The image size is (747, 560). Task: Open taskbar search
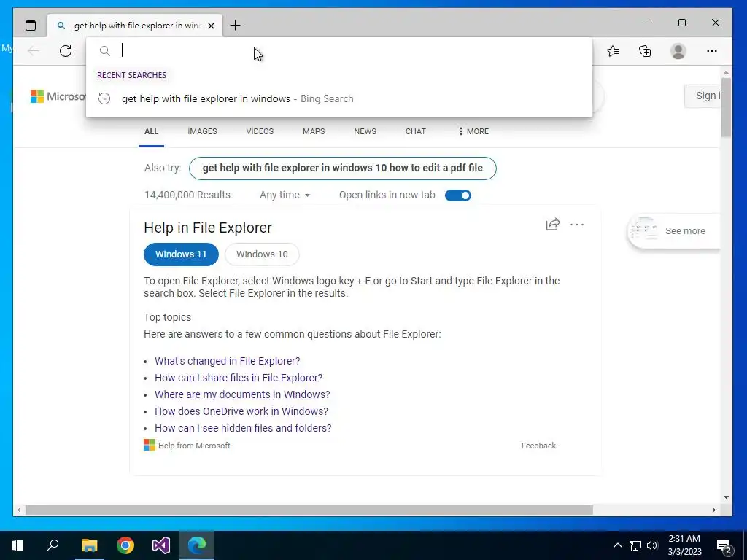53,545
